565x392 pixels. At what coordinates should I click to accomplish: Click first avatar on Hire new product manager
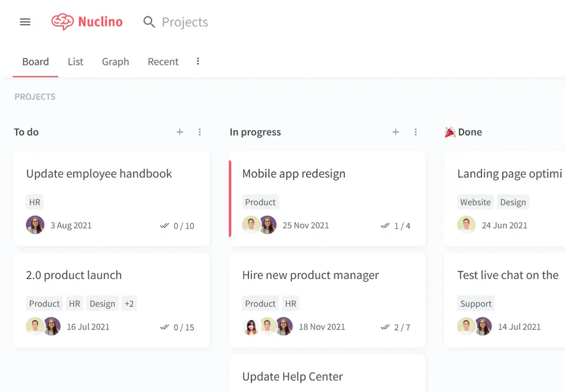pos(251,327)
